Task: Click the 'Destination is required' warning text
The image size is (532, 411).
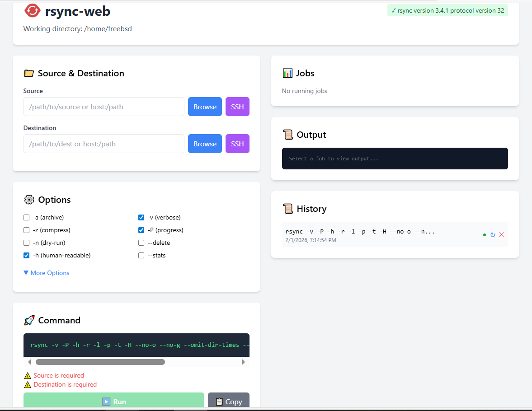Action: pos(65,384)
